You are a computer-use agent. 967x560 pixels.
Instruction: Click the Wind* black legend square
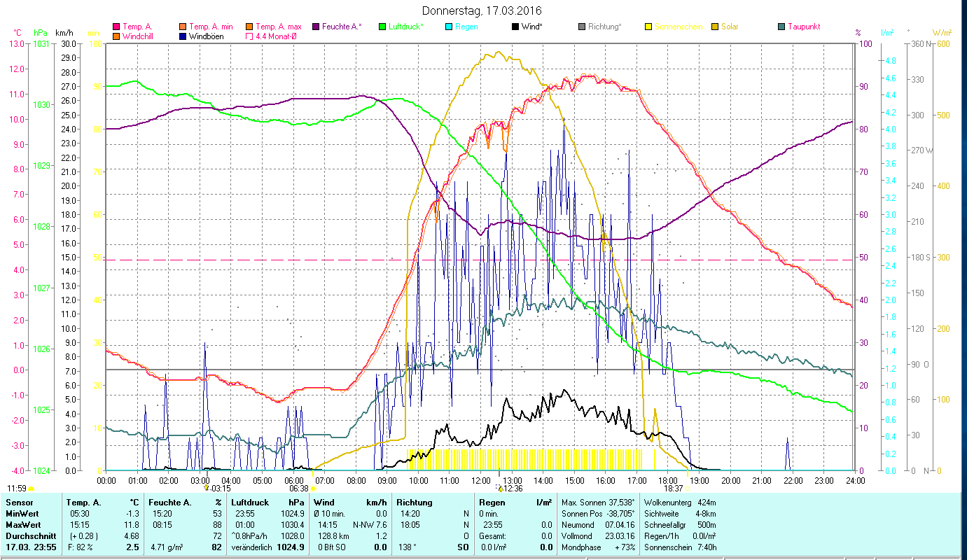coord(515,27)
